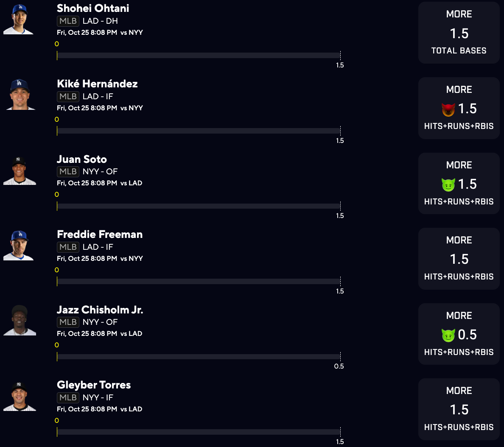Click Jazz Chisholm Jr.'s 0.5 progress bar
Image resolution: width=504 pixels, height=447 pixels.
(x=199, y=357)
